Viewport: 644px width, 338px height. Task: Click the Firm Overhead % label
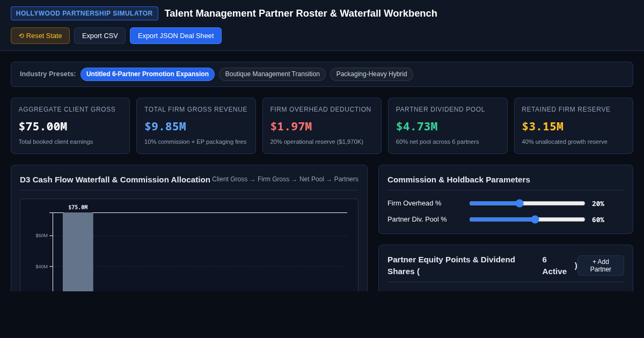tap(414, 203)
